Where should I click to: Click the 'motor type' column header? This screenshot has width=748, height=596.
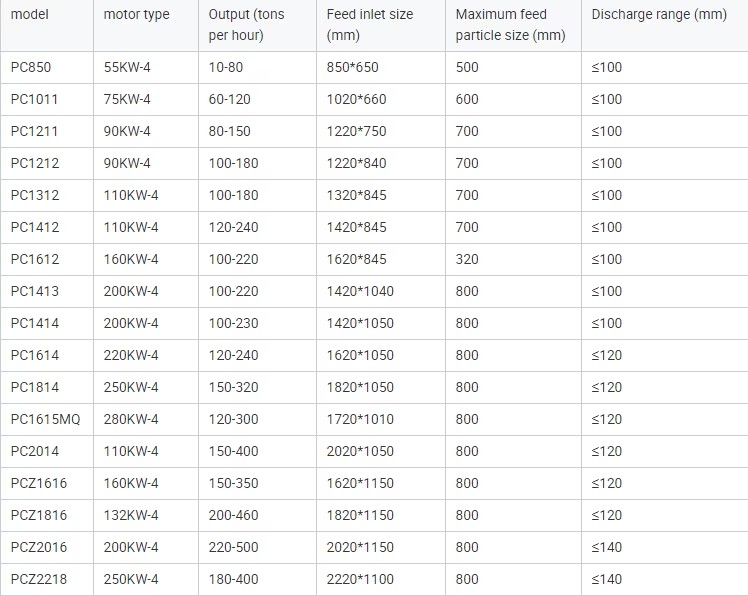point(136,14)
